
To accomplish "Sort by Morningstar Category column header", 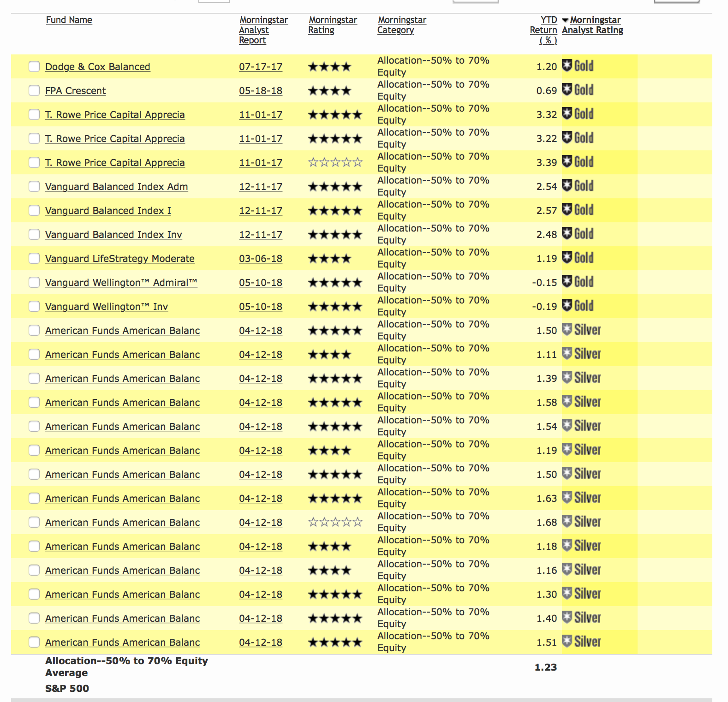I will pos(402,25).
